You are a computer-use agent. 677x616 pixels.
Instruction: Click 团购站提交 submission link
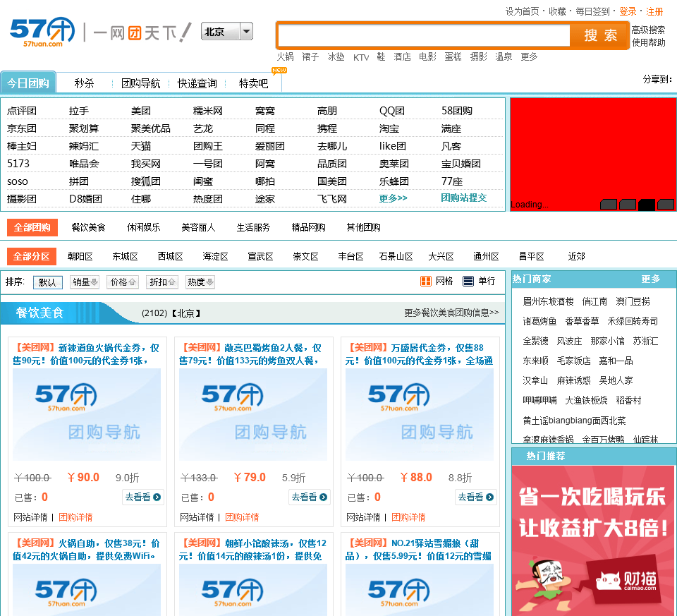tap(464, 198)
